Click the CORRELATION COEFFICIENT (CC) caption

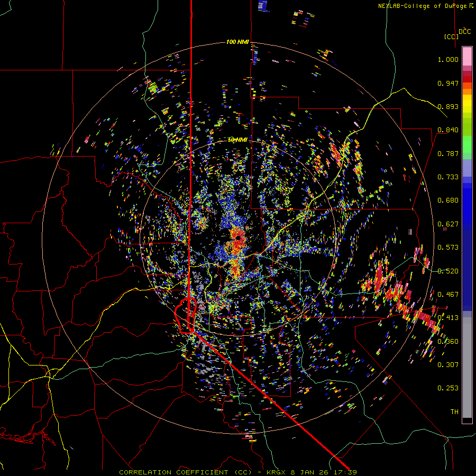[185, 472]
